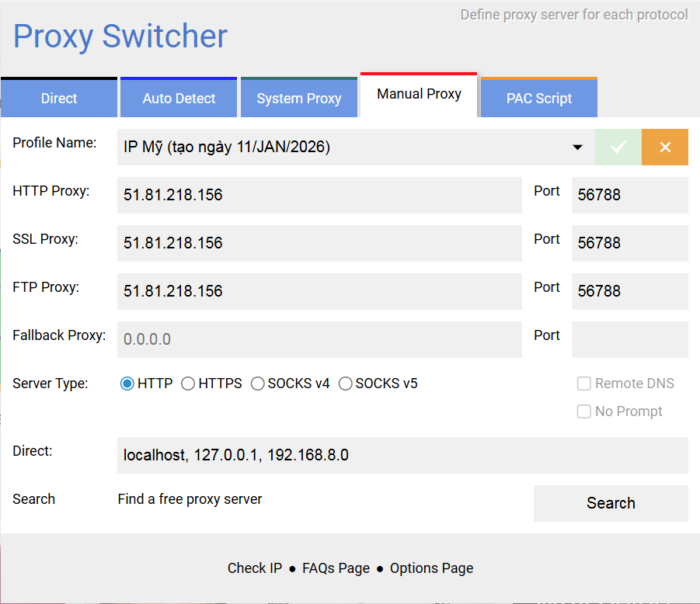Switch to the Direct tab

tap(59, 98)
